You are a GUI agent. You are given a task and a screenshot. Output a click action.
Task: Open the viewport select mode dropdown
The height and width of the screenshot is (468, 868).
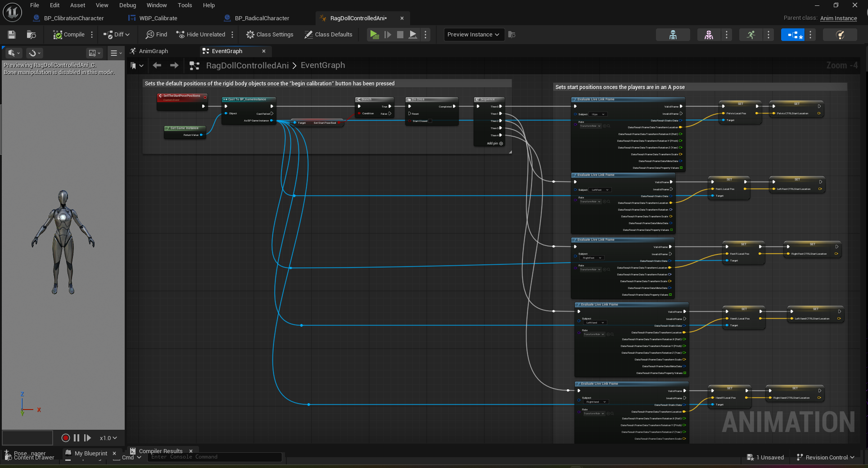[x=14, y=53]
